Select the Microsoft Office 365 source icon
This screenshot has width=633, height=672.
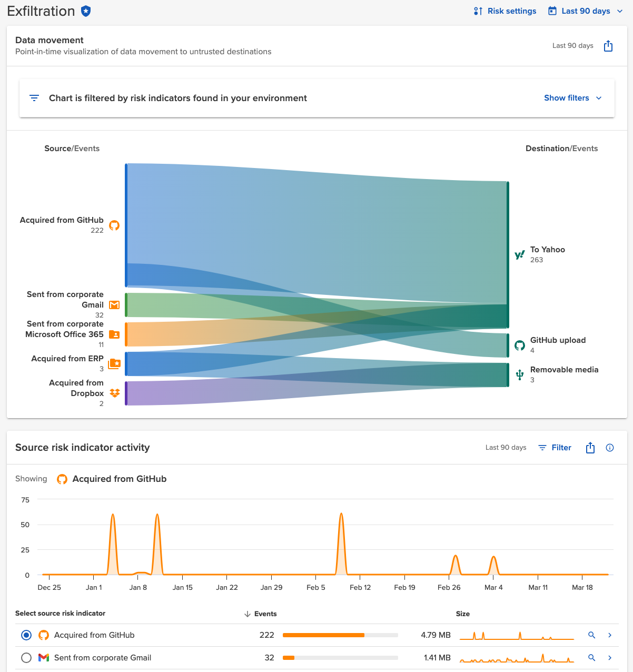tap(114, 334)
